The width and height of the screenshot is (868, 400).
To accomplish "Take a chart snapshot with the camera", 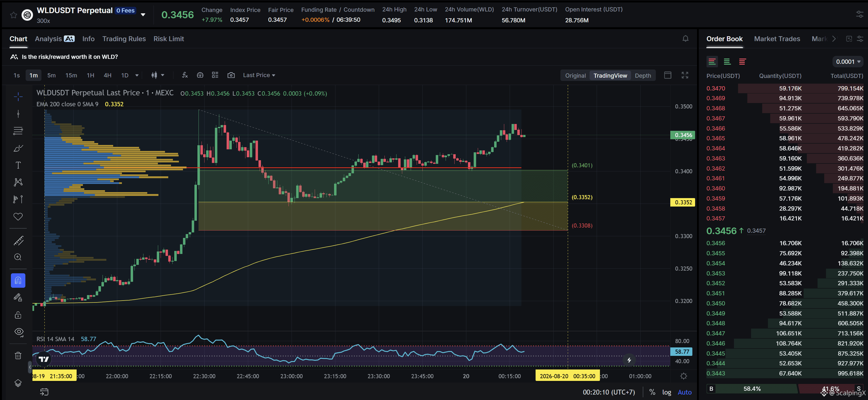I will click(231, 75).
